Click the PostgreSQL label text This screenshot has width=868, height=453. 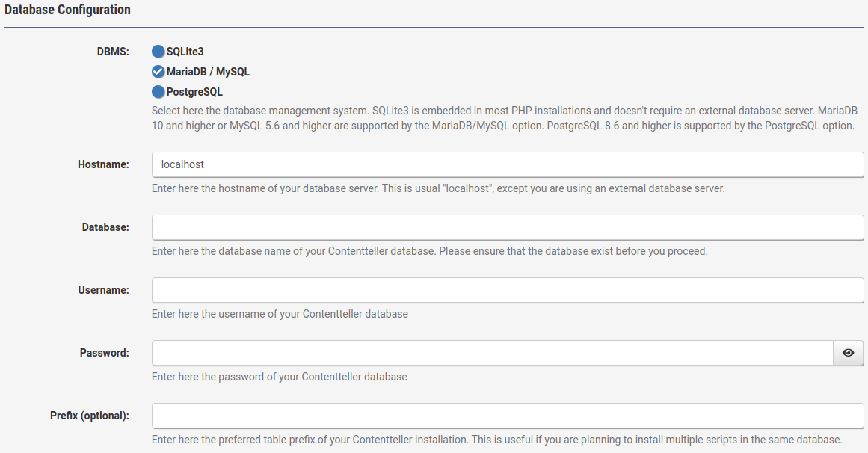(x=194, y=92)
